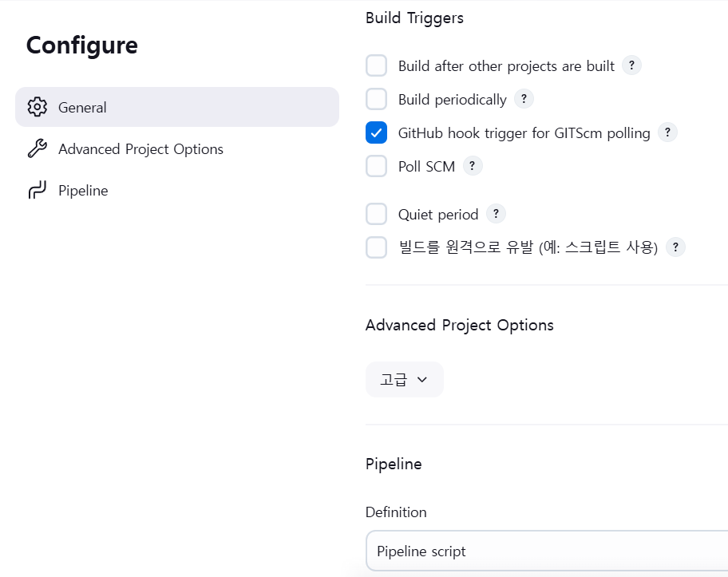The width and height of the screenshot is (728, 577).
Task: Uncheck GitHub hook trigger for GITScm polling
Action: [376, 132]
